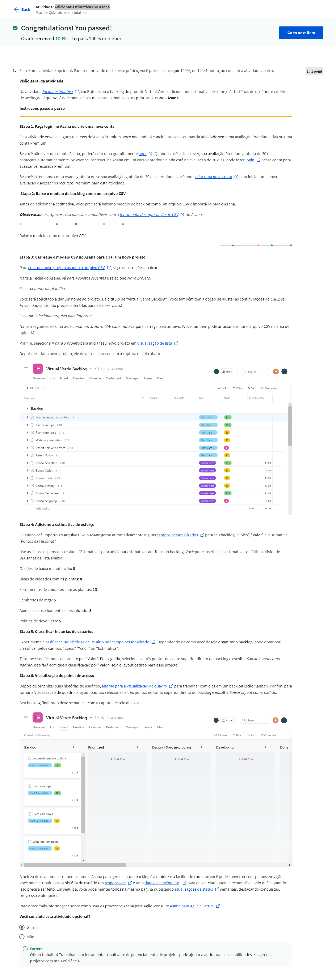The width and height of the screenshot is (336, 980).
Task: Expand the 'Bonsai Selection' row triangle
Action: click(x=28, y=463)
